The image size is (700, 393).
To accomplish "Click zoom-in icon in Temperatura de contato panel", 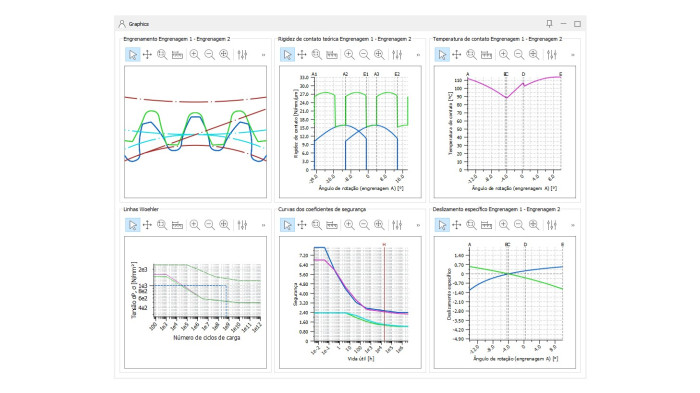I will coord(504,54).
